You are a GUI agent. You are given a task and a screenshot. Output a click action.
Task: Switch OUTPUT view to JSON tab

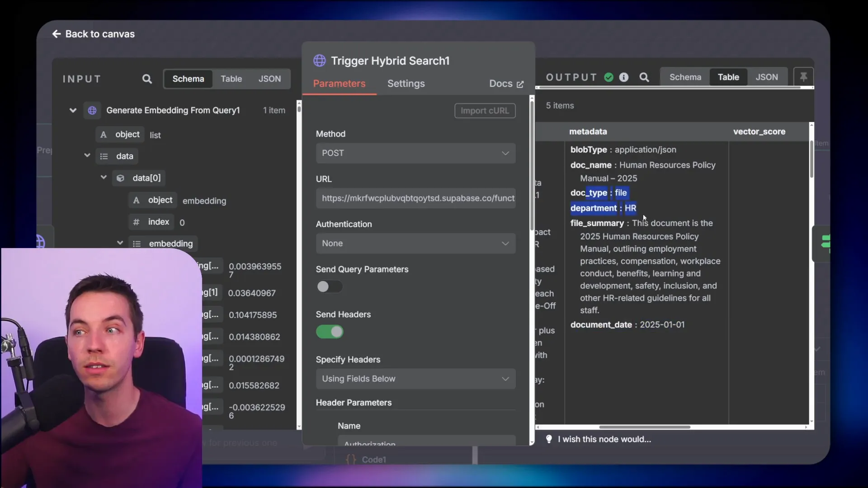coord(767,77)
